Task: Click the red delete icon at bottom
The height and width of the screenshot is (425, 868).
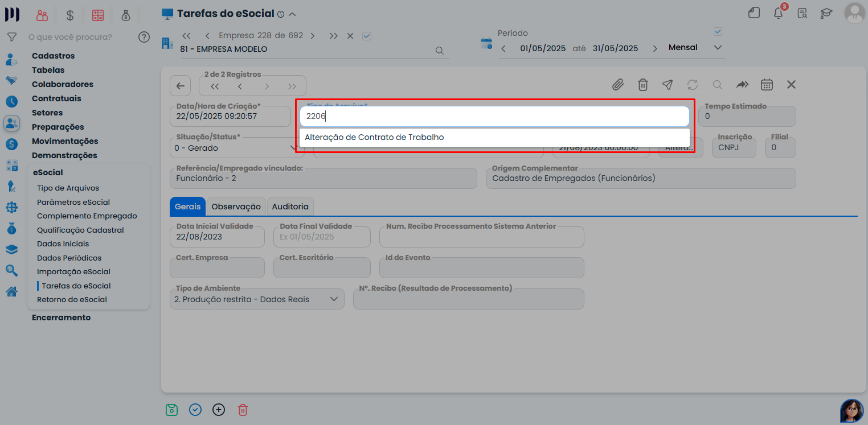Action: (x=243, y=410)
